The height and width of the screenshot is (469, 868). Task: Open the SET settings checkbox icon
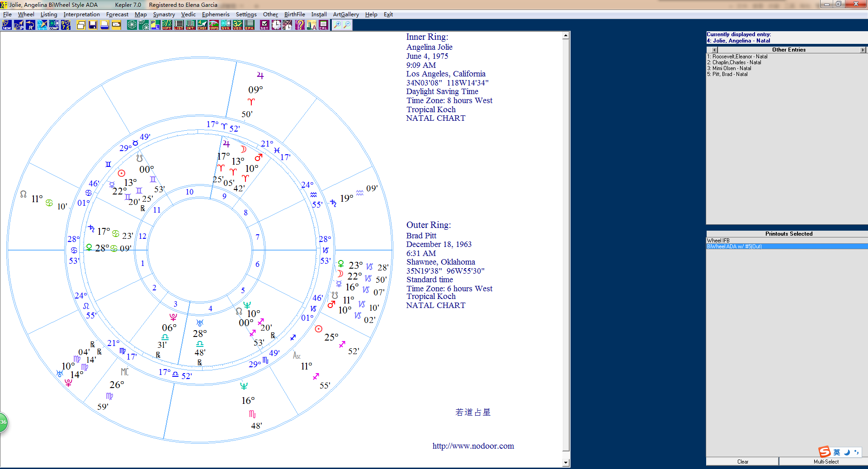coord(264,25)
